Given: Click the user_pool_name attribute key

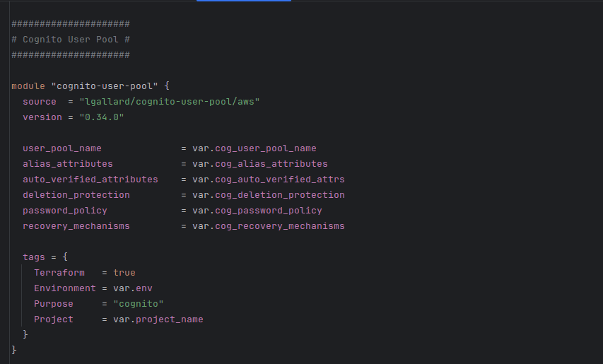Looking at the screenshot, I should (x=62, y=148).
